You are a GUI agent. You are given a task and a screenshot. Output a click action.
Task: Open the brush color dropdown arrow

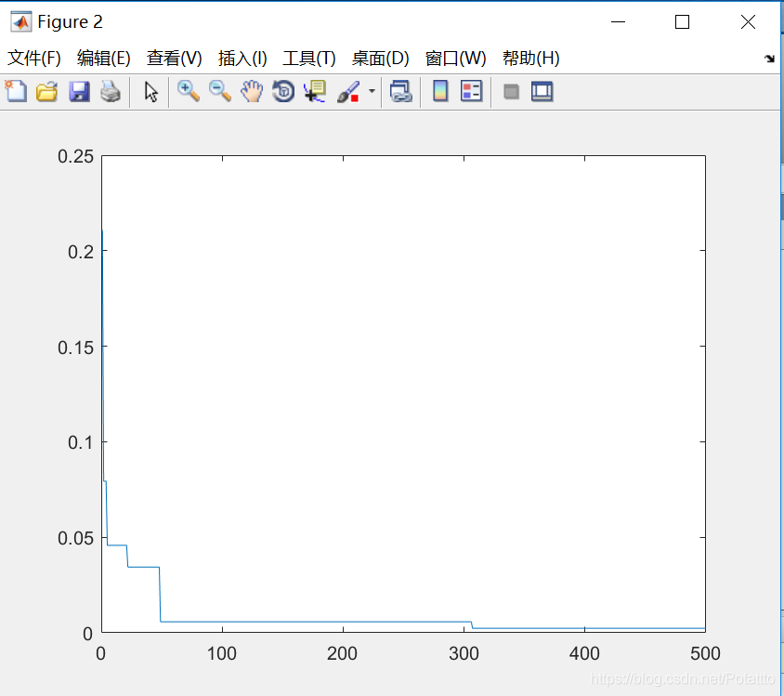click(372, 91)
